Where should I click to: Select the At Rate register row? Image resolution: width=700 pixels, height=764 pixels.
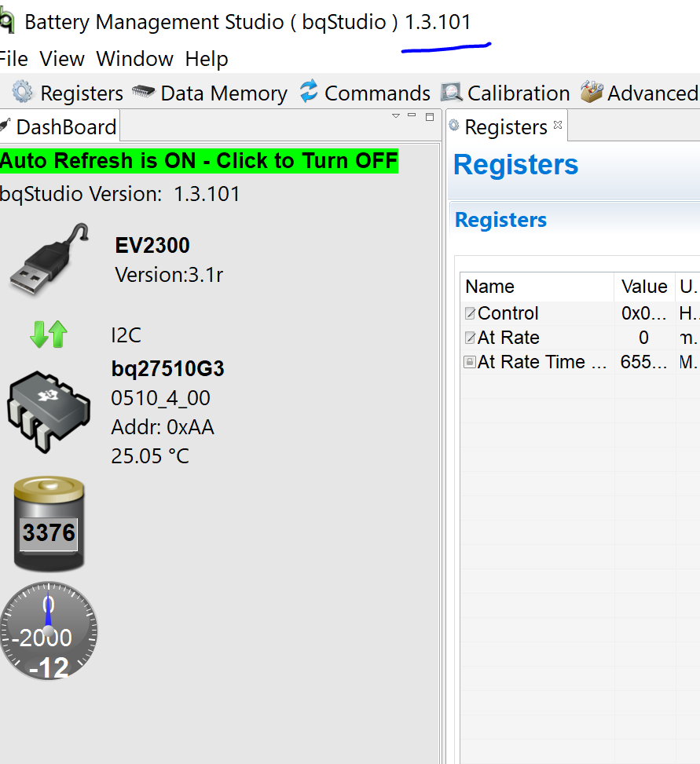click(580, 338)
